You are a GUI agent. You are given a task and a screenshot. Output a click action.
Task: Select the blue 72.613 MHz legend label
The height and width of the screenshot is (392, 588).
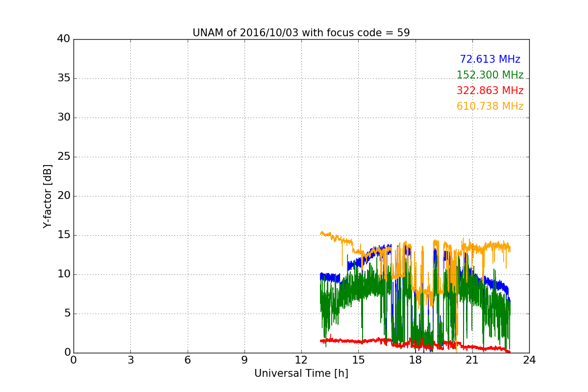tap(490, 59)
